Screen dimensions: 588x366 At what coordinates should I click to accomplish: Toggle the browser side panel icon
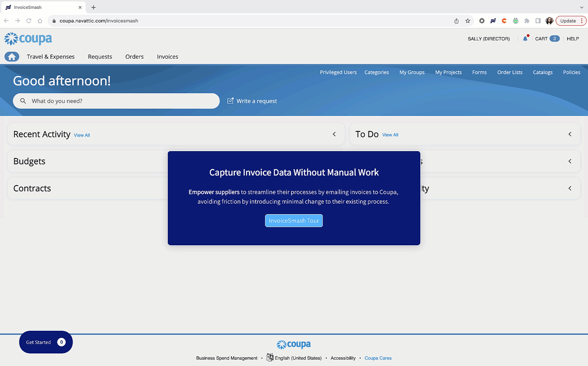pyautogui.click(x=538, y=21)
